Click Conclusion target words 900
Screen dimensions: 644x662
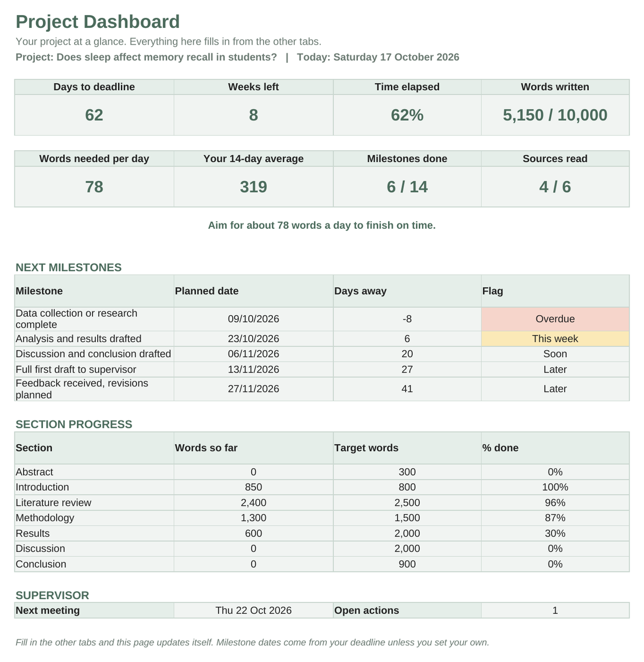click(x=407, y=564)
